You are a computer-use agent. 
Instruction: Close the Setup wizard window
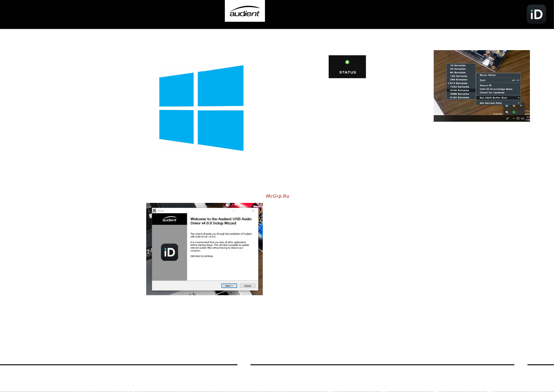coord(253,210)
